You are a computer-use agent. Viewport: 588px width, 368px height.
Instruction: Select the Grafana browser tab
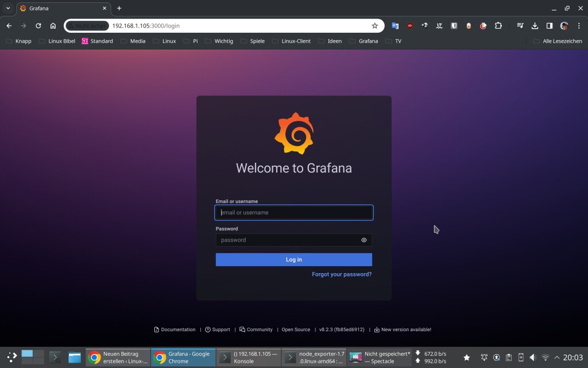point(64,8)
